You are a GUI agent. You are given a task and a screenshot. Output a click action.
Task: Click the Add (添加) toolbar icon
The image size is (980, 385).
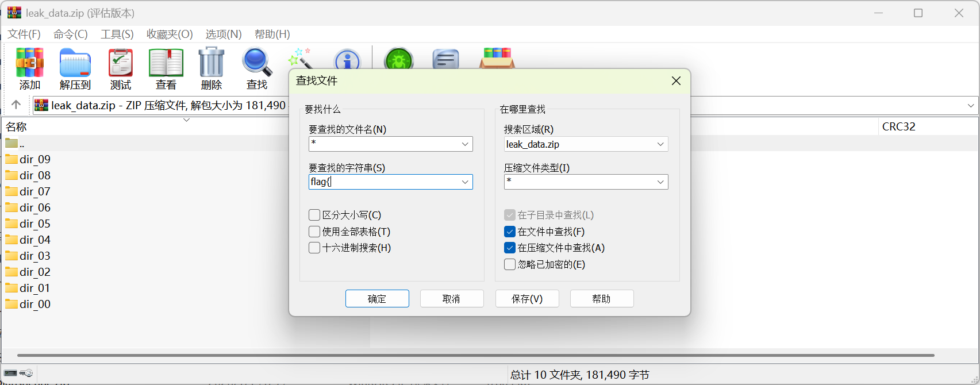tap(29, 63)
